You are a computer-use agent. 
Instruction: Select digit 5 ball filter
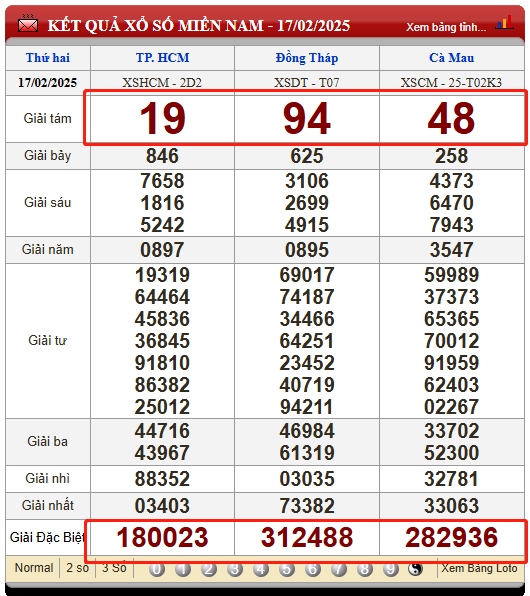287,569
